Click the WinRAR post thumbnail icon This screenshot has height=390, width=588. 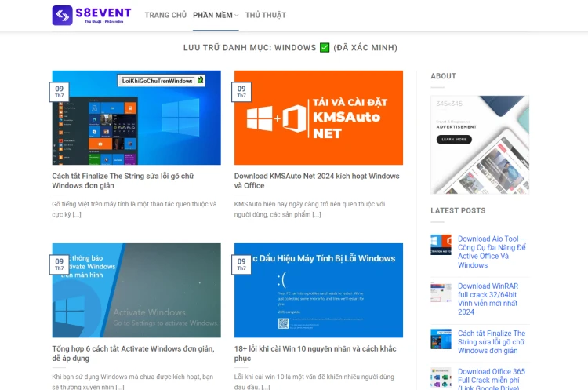tap(441, 293)
